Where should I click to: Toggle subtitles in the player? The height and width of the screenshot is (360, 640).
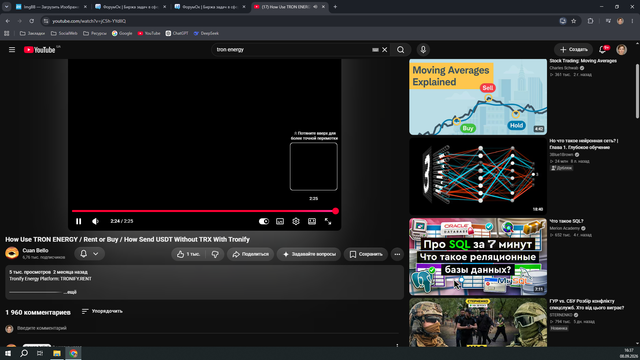[280, 221]
